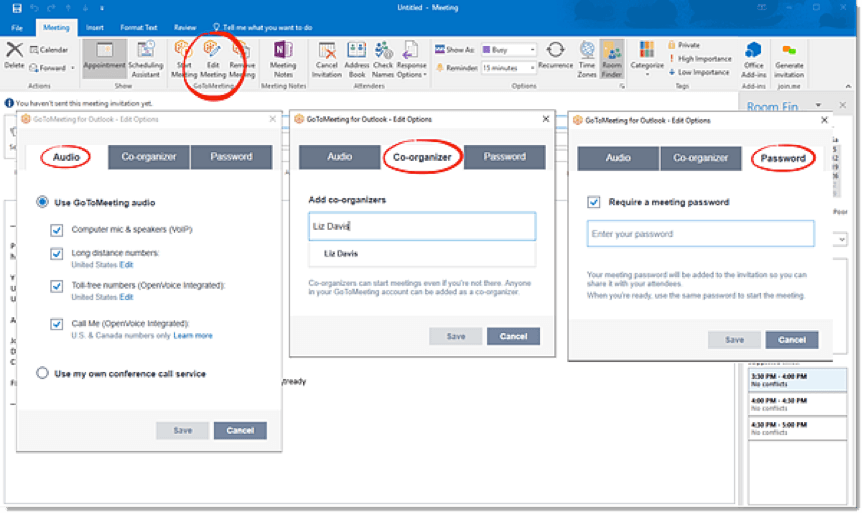Open Room Finder pane options dropdown
Image resolution: width=862 pixels, height=513 pixels.
tap(818, 105)
